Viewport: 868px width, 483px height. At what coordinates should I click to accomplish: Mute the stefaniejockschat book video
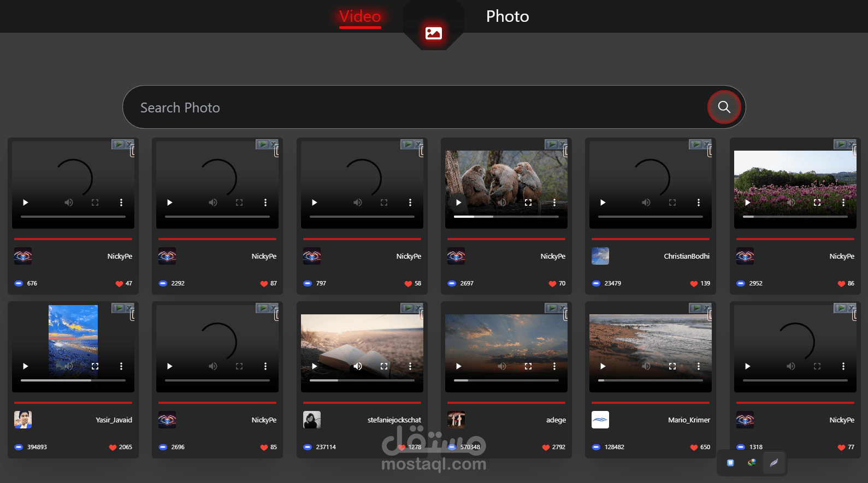coord(358,366)
